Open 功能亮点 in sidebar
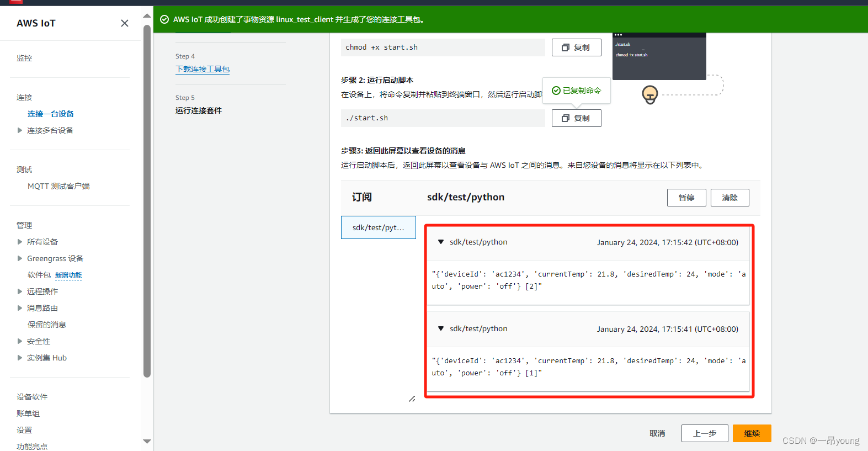Screen dimensions: 868x451 click(x=32, y=446)
